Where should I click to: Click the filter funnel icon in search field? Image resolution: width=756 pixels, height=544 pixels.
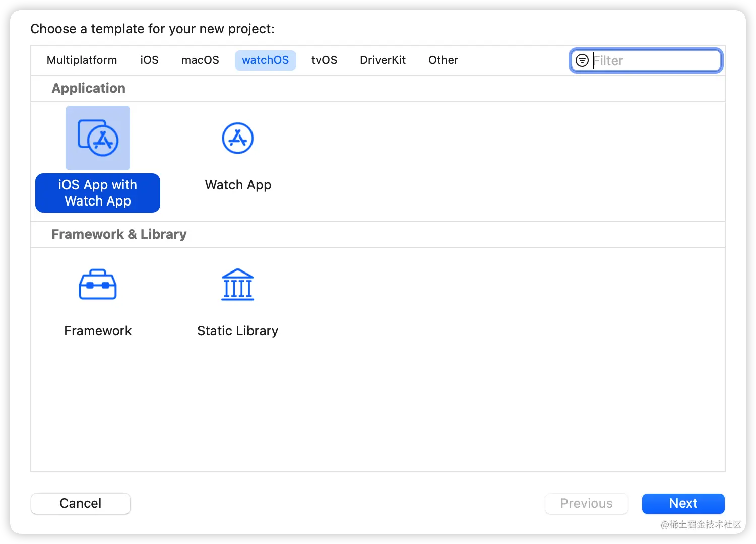pos(582,60)
